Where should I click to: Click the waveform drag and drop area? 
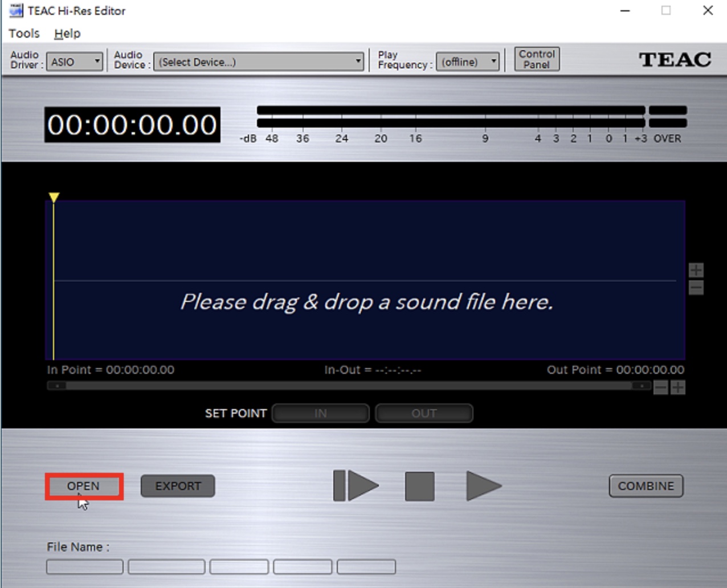coord(365,280)
